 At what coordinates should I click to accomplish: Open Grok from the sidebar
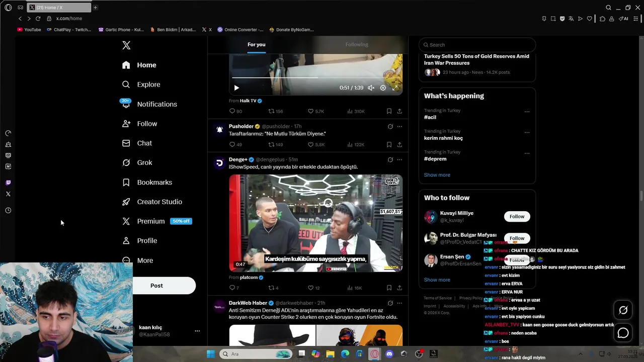pyautogui.click(x=137, y=162)
